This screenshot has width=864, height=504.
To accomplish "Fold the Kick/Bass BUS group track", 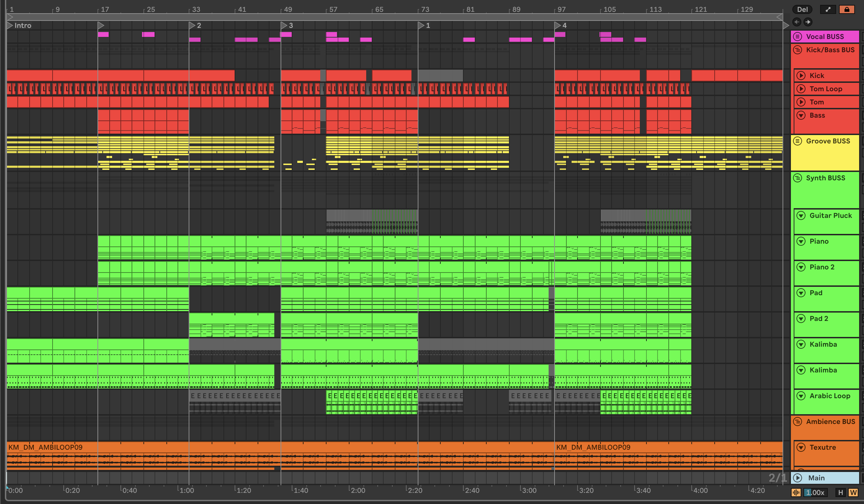I will point(798,50).
